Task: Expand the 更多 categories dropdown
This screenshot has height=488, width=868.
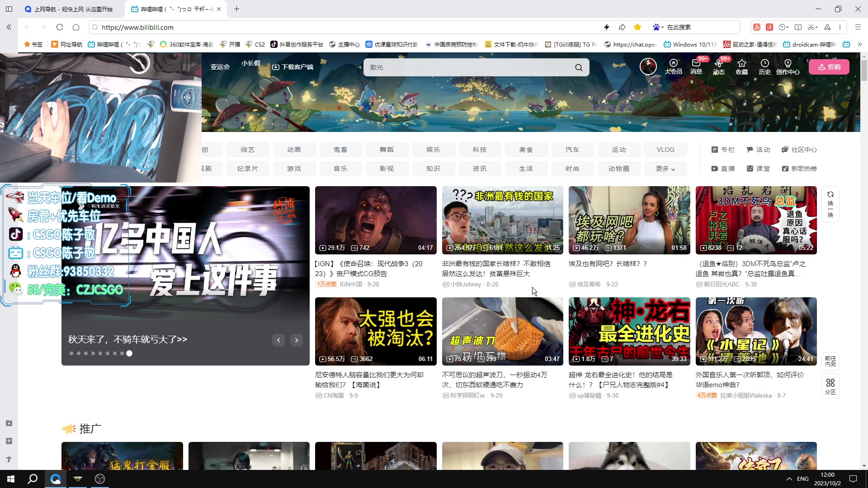Action: tap(665, 169)
